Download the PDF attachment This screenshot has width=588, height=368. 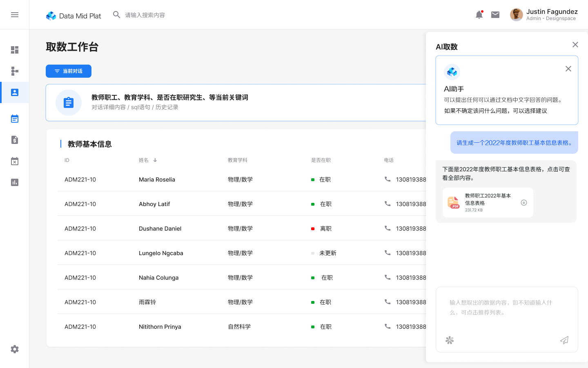click(x=524, y=202)
